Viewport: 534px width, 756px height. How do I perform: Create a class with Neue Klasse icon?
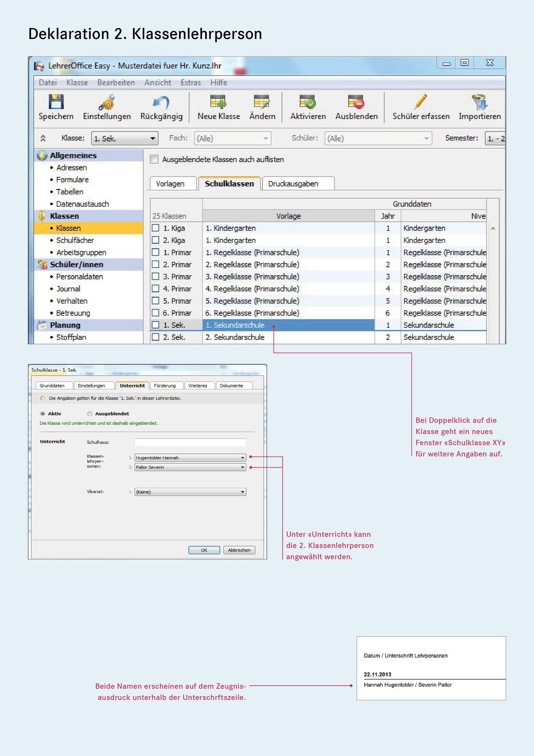point(218,102)
